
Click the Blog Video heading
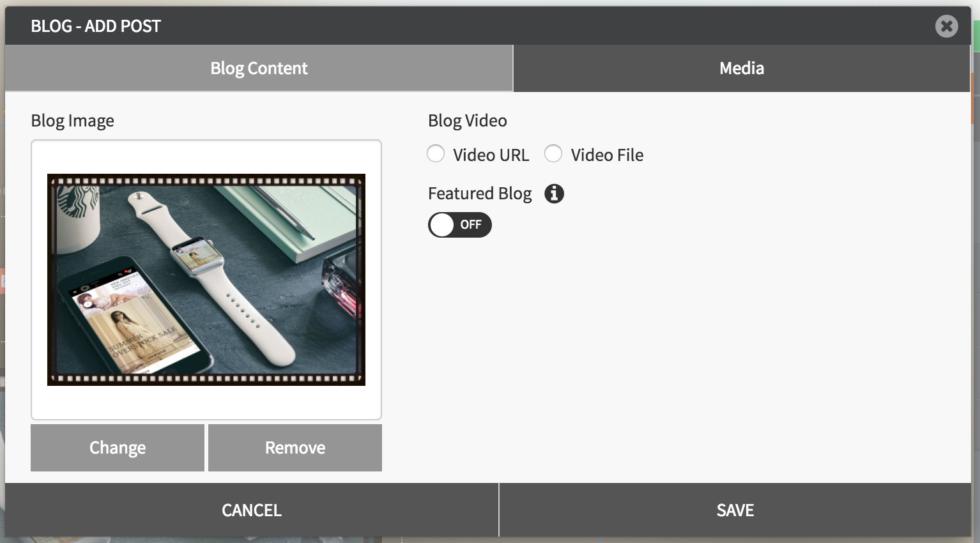pos(468,121)
